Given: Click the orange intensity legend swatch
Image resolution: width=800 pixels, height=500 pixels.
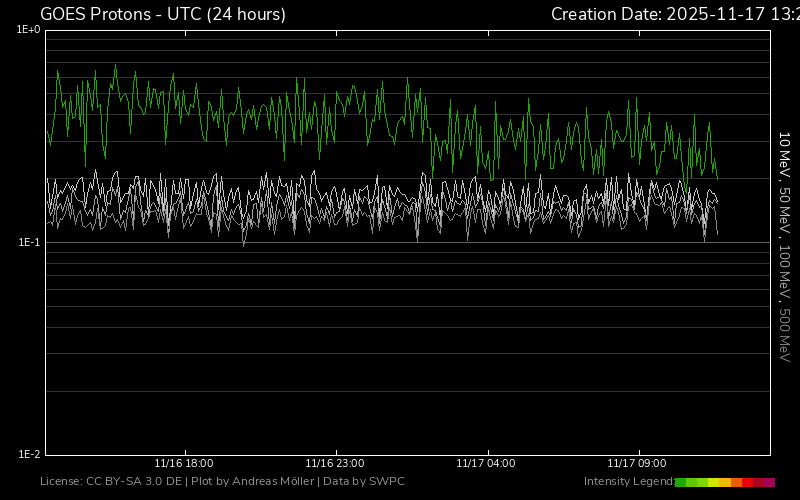Looking at the screenshot, I should click(736, 482).
